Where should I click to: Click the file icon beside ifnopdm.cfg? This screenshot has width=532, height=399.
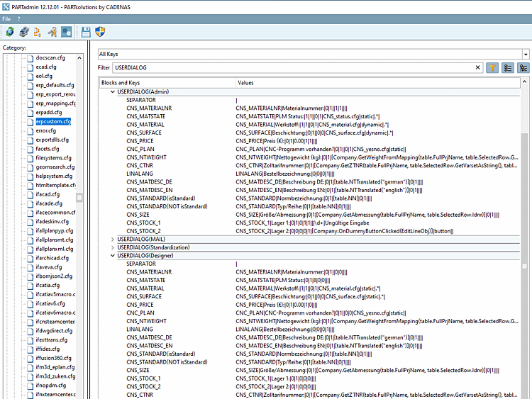pyautogui.click(x=31, y=386)
